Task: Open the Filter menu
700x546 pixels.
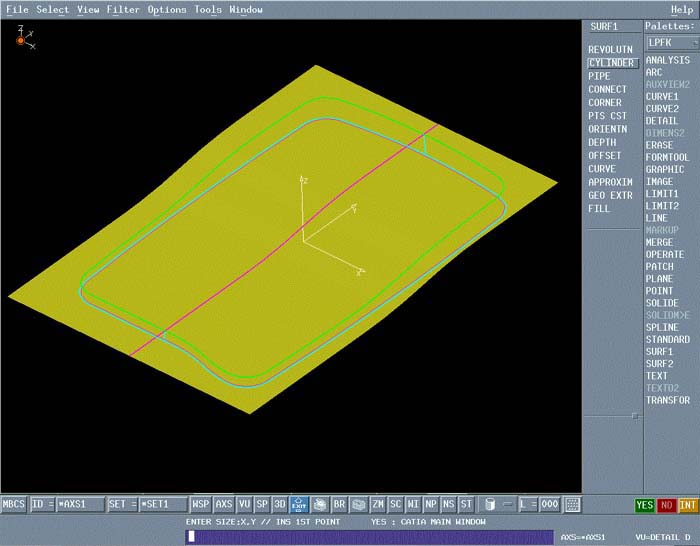Action: (123, 10)
